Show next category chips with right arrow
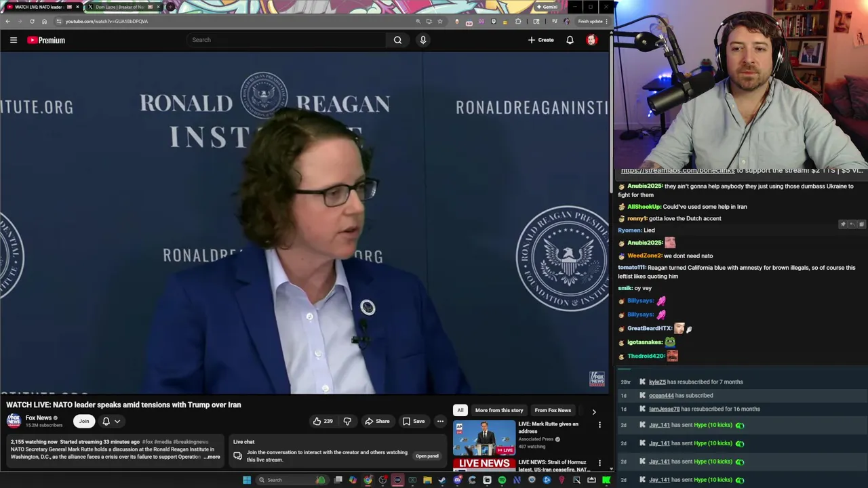This screenshot has width=868, height=488. coord(594,411)
